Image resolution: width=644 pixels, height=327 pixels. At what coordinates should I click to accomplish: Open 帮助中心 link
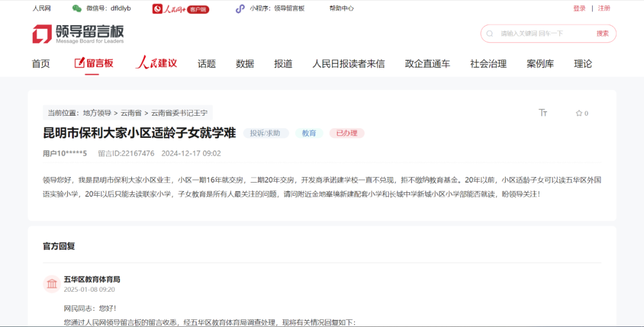coord(341,8)
